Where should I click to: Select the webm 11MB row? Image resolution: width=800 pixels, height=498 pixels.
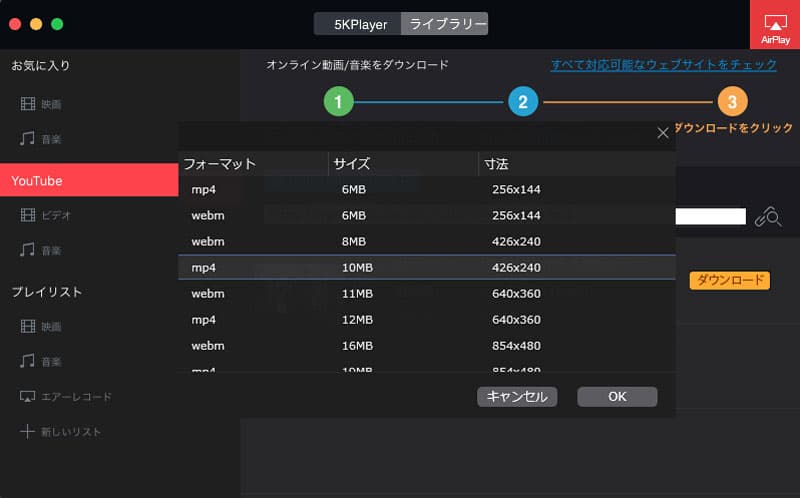[x=427, y=293]
